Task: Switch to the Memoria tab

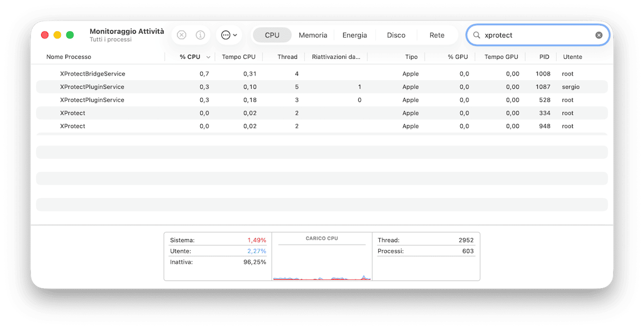Action: pos(312,35)
